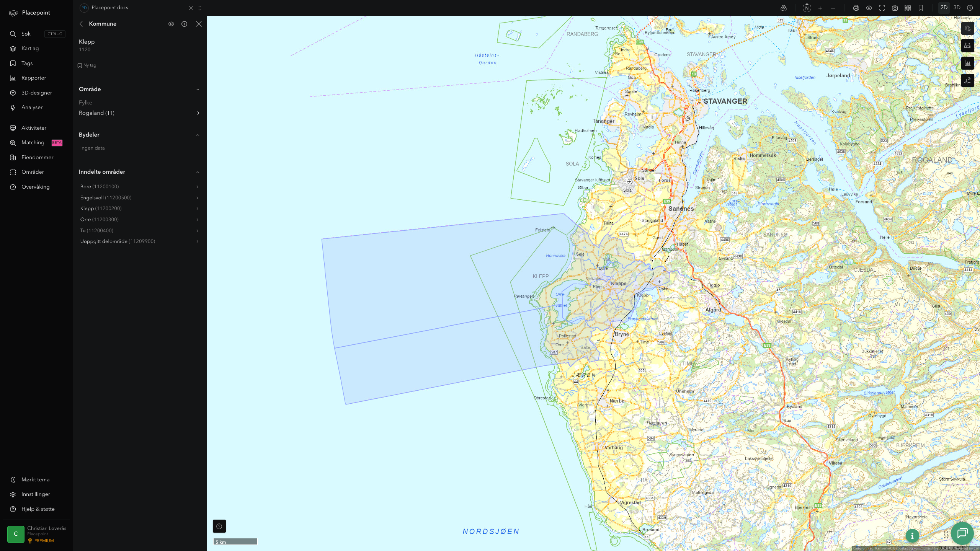Open Hjelp & støtte
Viewport: 980px width, 551px height.
[x=37, y=509]
